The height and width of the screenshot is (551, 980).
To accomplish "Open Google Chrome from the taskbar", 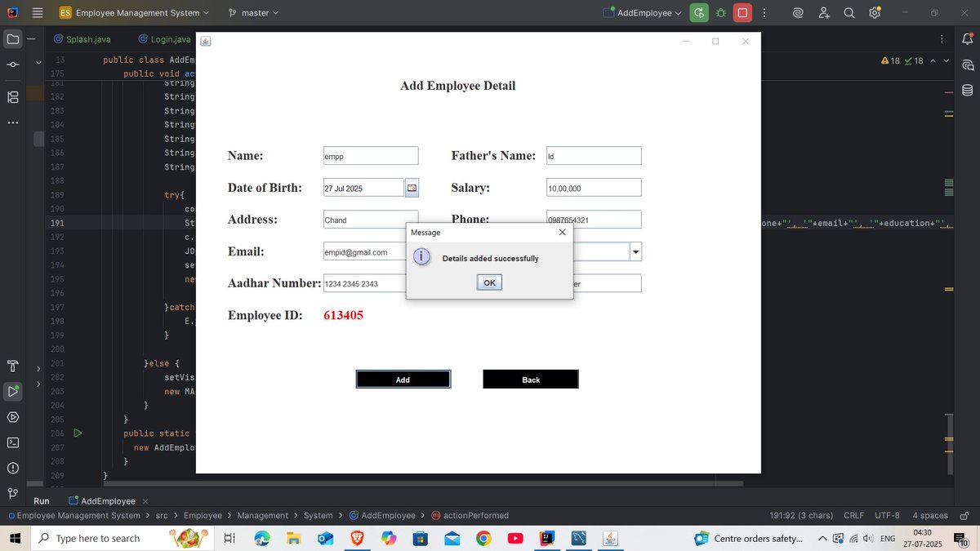I will pyautogui.click(x=483, y=539).
